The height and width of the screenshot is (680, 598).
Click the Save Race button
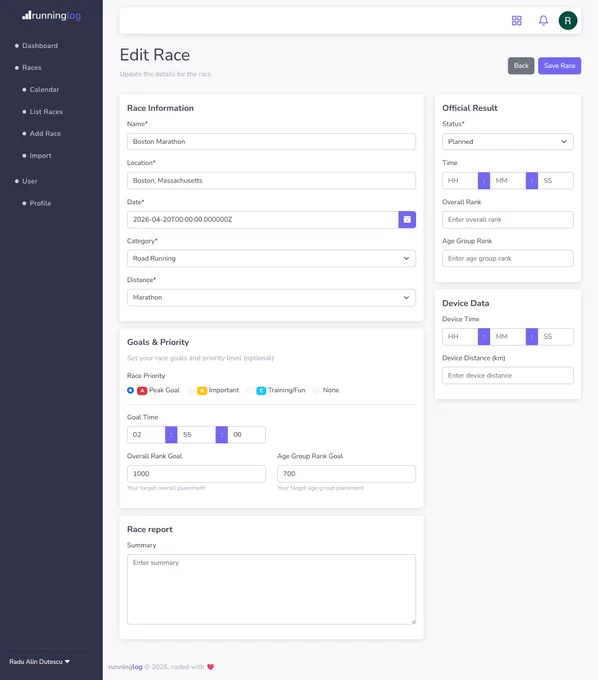pyautogui.click(x=559, y=65)
